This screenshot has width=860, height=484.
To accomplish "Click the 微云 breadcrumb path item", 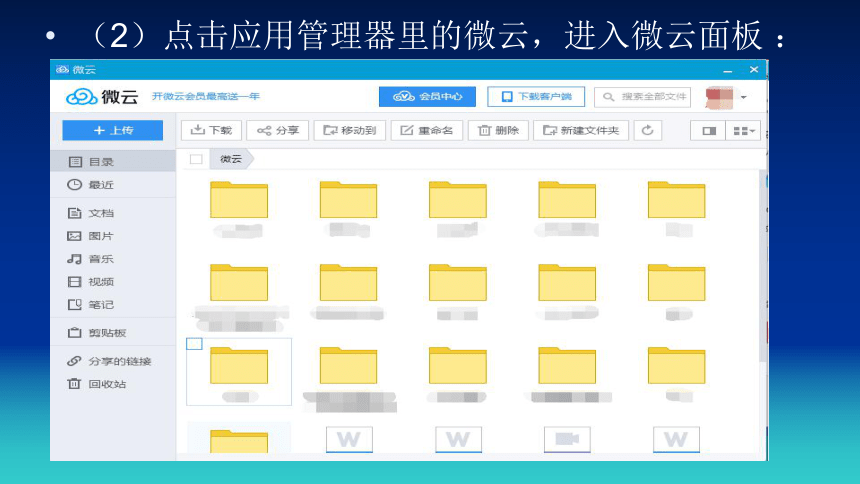I will [x=231, y=159].
